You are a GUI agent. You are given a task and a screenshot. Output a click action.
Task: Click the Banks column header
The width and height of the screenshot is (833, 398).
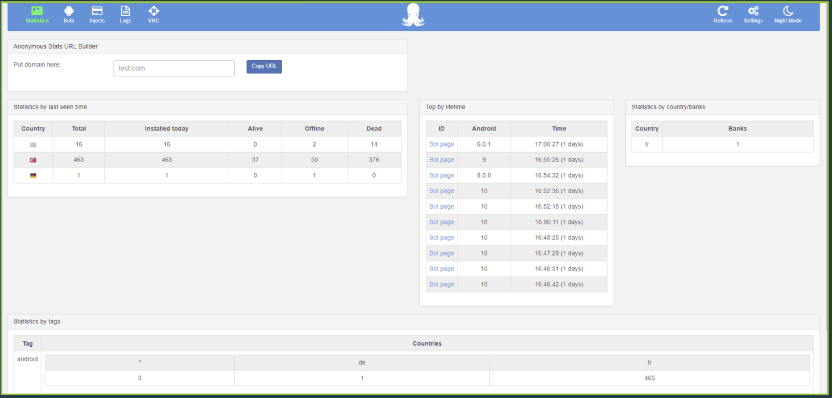737,129
